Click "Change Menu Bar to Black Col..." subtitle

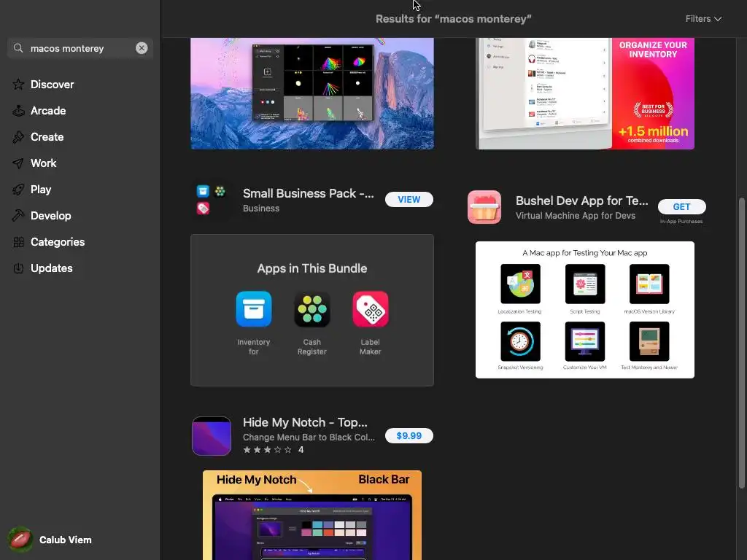(x=309, y=437)
